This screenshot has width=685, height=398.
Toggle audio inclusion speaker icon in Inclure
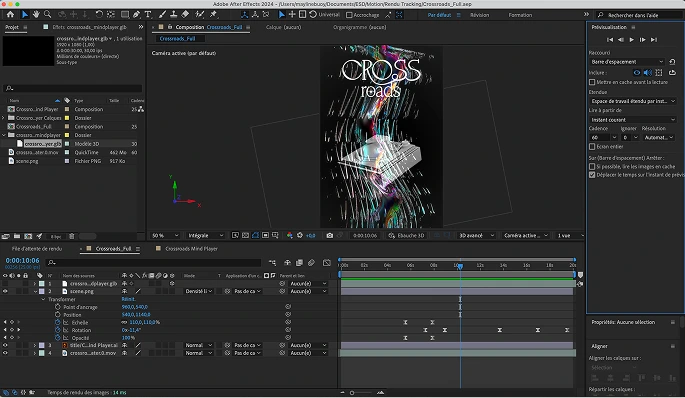click(x=647, y=73)
